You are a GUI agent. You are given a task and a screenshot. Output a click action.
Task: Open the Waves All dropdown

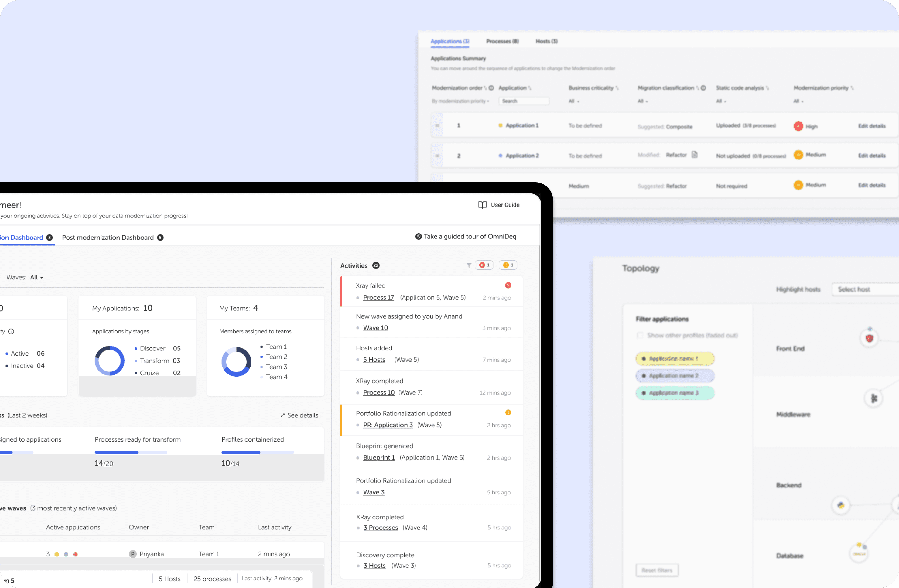37,278
